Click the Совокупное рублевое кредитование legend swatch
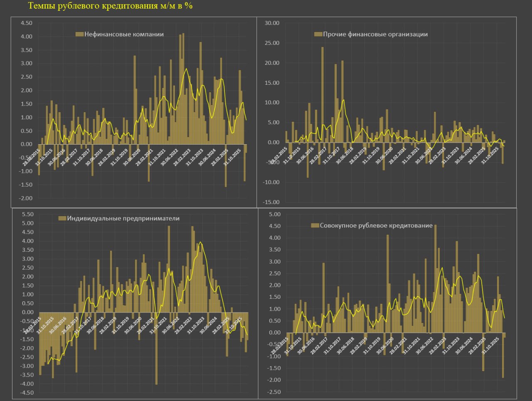This screenshot has height=401, width=532. pos(315,226)
